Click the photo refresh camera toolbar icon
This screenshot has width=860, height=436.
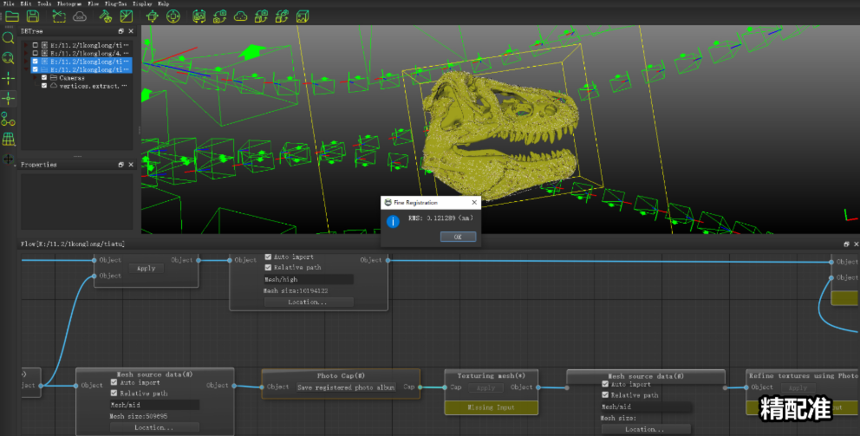pos(199,16)
